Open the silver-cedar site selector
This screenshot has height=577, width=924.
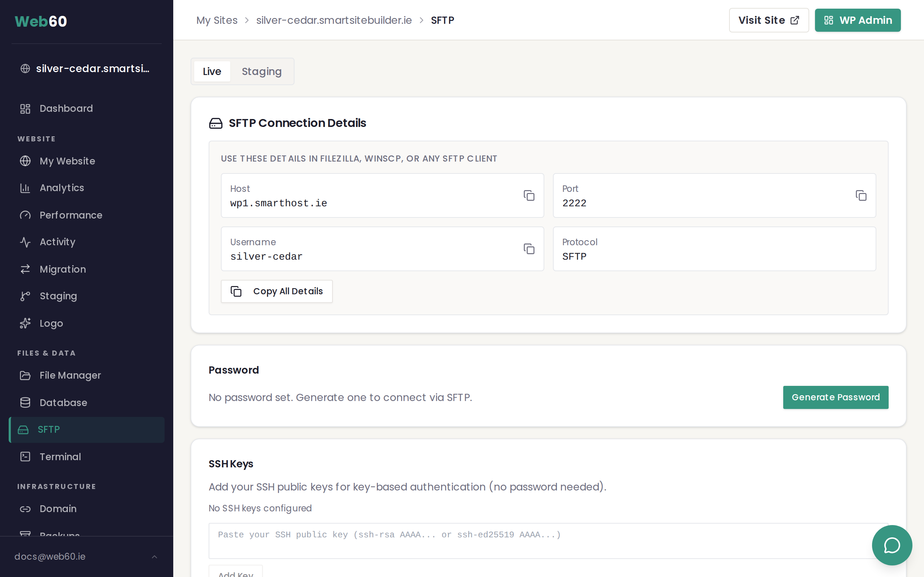coord(86,69)
